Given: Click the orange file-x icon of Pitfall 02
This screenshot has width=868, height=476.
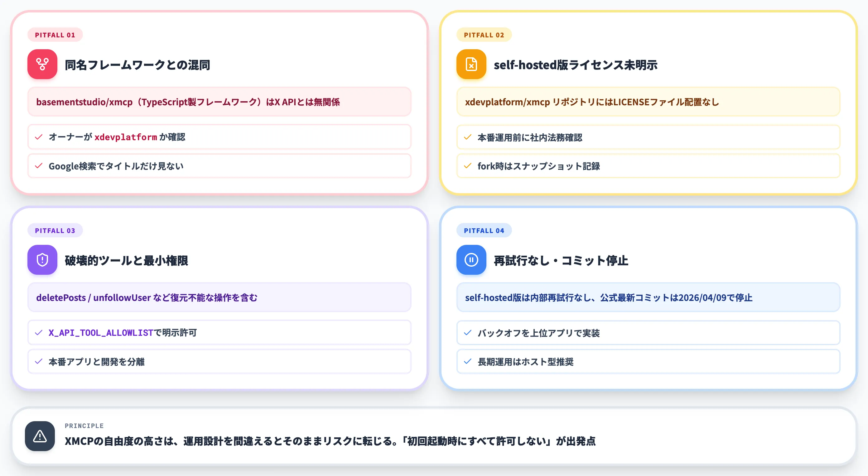Looking at the screenshot, I should pos(471,64).
